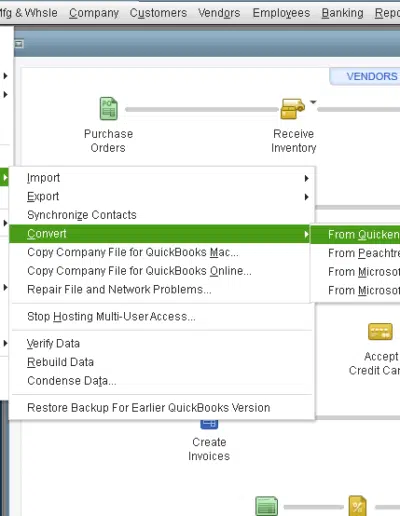400x516 pixels.
Task: Open the Customers menu
Action: point(158,13)
